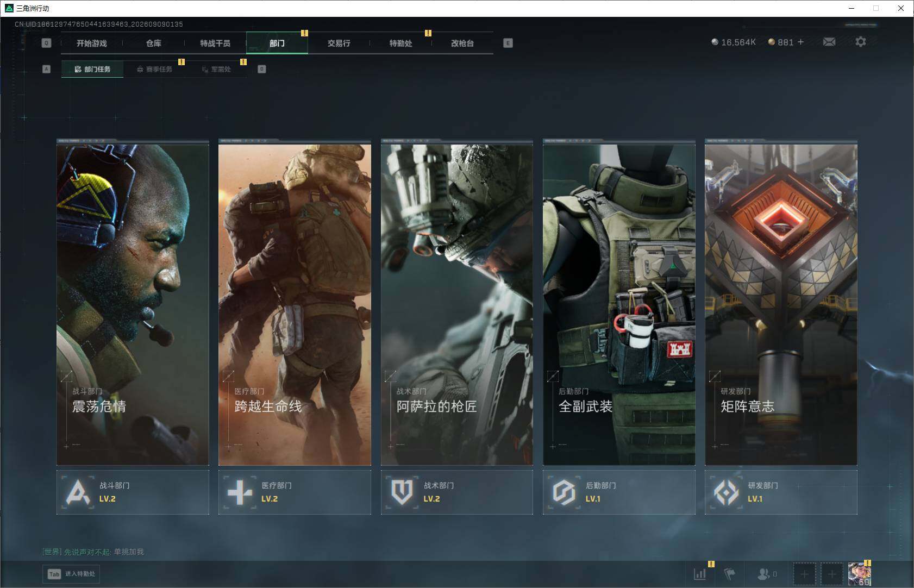
Task: Click the 后勤部门 hexagon emblem icon
Action: pyautogui.click(x=564, y=492)
